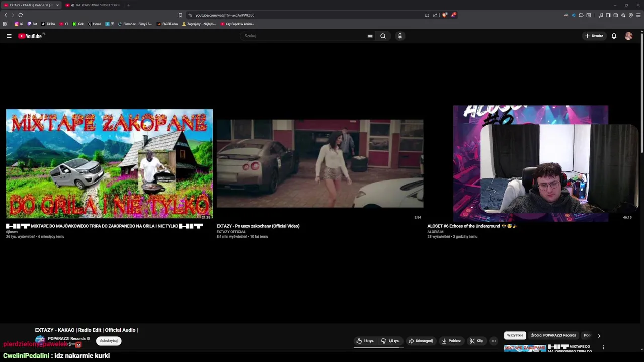Image resolution: width=644 pixels, height=362 pixels.
Task: Select the Wszystkie filter chip
Action: [515, 335]
